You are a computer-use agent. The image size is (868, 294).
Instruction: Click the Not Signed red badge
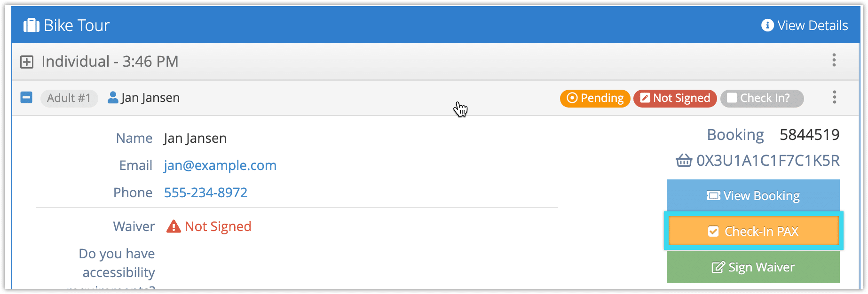click(675, 98)
